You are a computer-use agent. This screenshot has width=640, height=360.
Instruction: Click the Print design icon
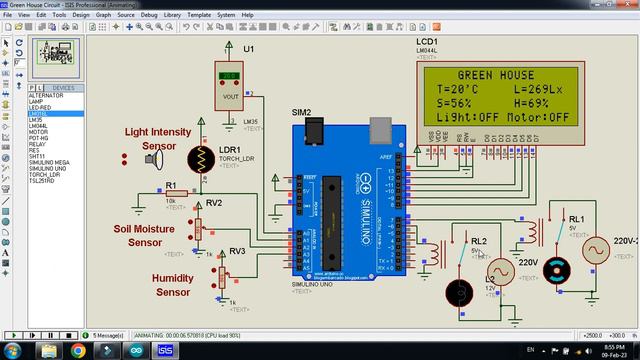coord(65,27)
